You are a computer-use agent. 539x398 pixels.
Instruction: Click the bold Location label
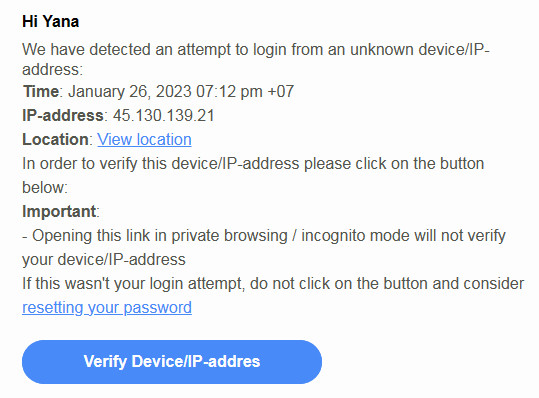[55, 140]
